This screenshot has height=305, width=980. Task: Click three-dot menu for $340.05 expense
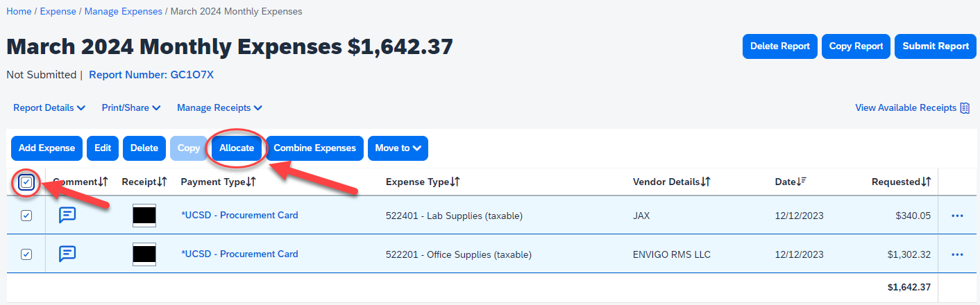coord(957,216)
